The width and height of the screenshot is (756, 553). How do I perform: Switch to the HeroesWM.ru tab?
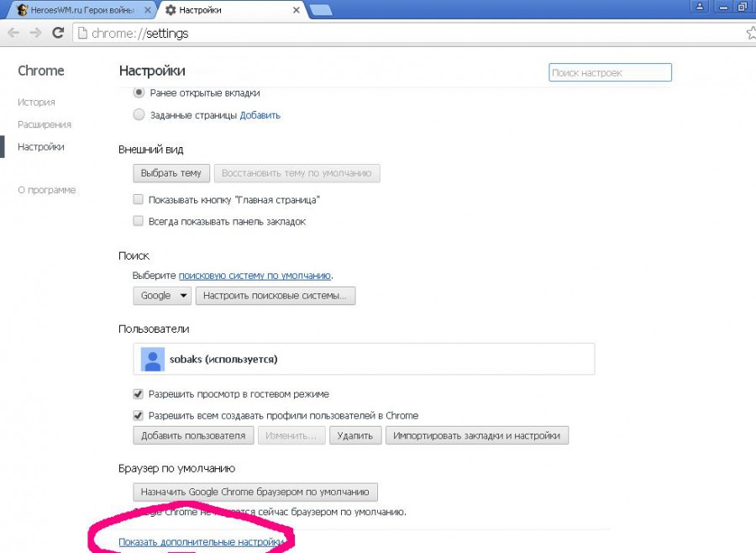click(82, 10)
